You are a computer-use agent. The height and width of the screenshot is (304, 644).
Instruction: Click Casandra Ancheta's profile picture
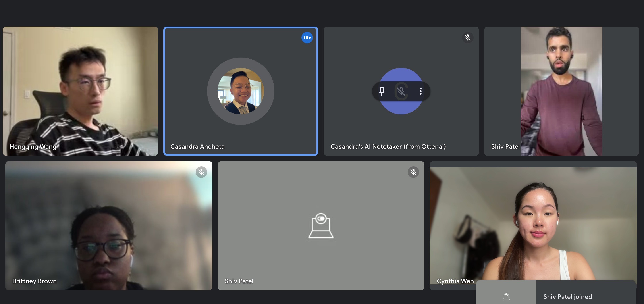[241, 91]
